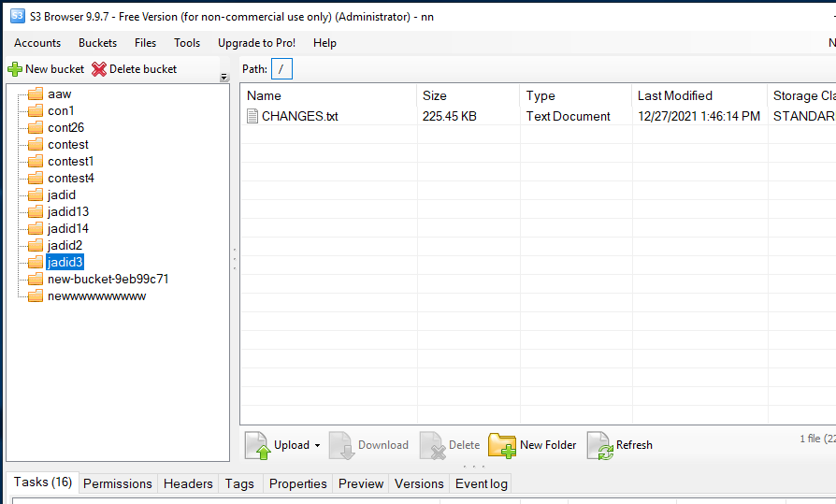Click folder icon of contest1 bucket
Screen dimensions: 836x504
point(36,161)
